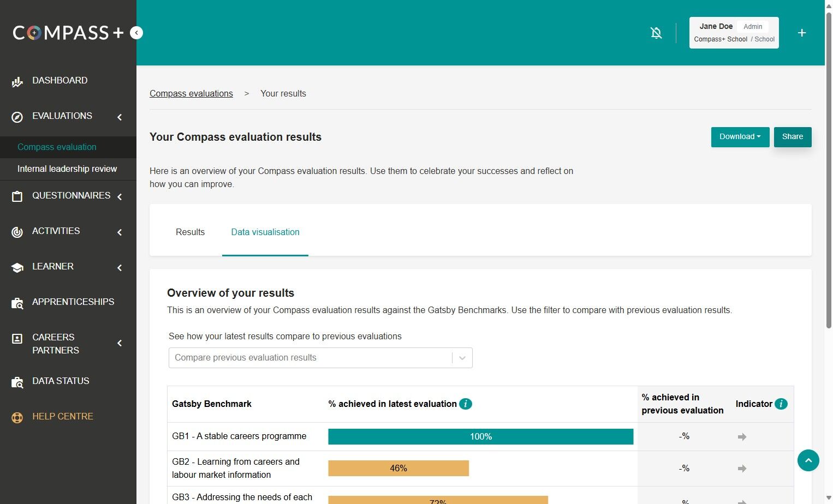Click the GB2 46% progress bar

pyautogui.click(x=398, y=468)
